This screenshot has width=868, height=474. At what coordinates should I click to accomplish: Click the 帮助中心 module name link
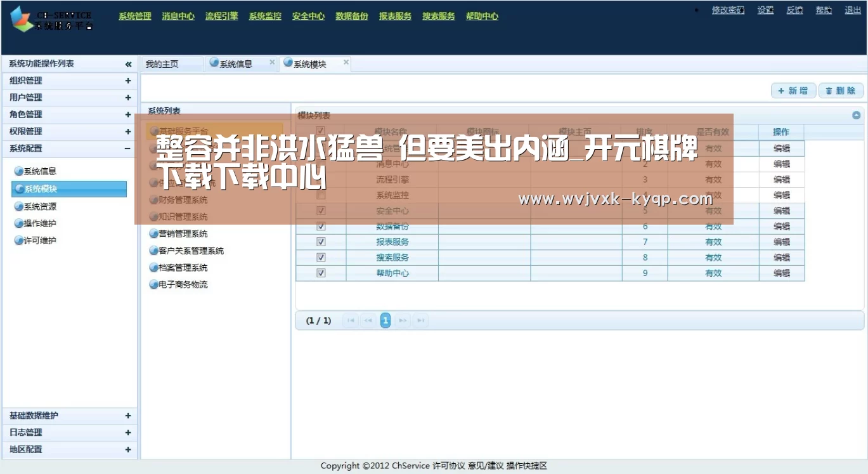point(392,273)
